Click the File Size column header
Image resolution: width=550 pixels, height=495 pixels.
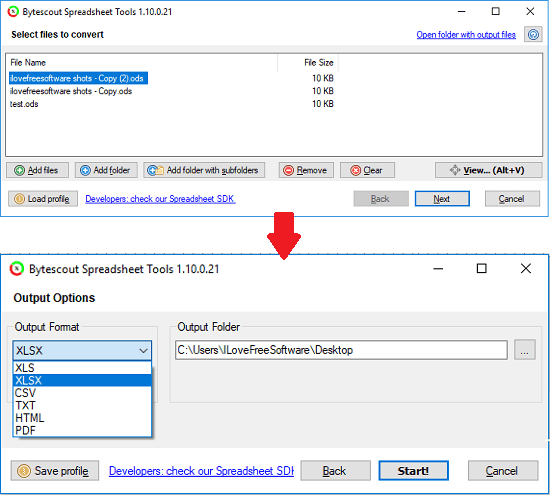click(x=308, y=63)
